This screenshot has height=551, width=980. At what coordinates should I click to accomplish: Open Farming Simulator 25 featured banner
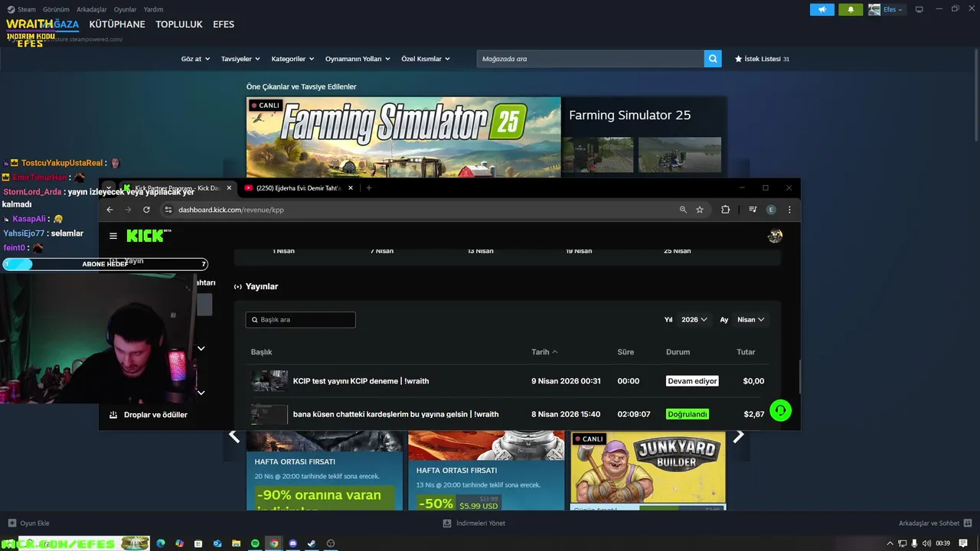[403, 137]
